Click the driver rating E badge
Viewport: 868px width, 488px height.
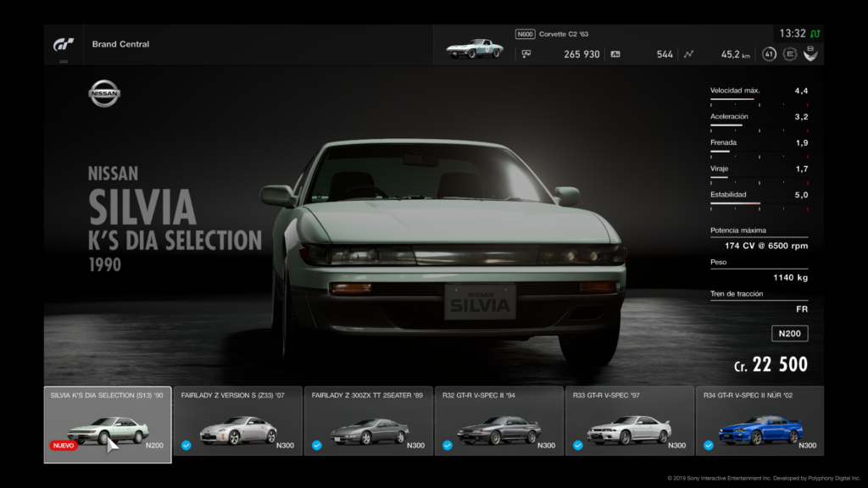pos(790,54)
